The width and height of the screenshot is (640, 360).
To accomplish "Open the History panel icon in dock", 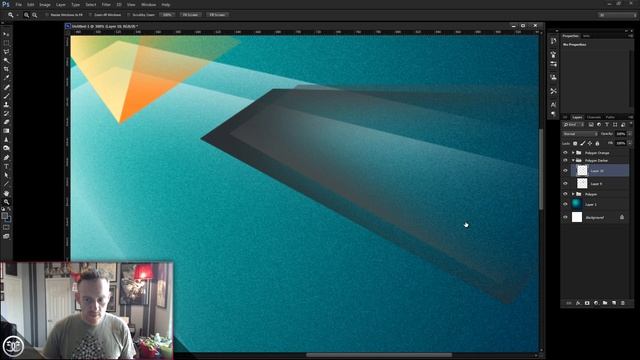I will (x=553, y=41).
